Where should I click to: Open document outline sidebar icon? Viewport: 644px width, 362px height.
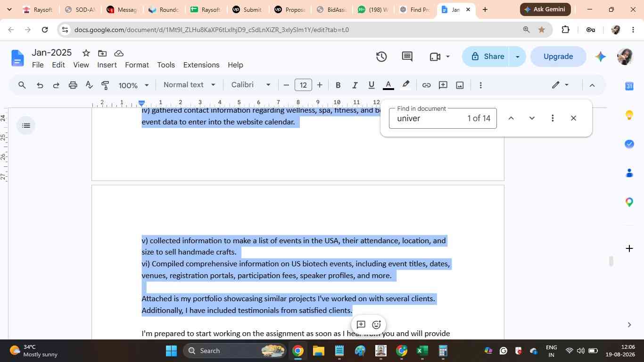(26, 125)
